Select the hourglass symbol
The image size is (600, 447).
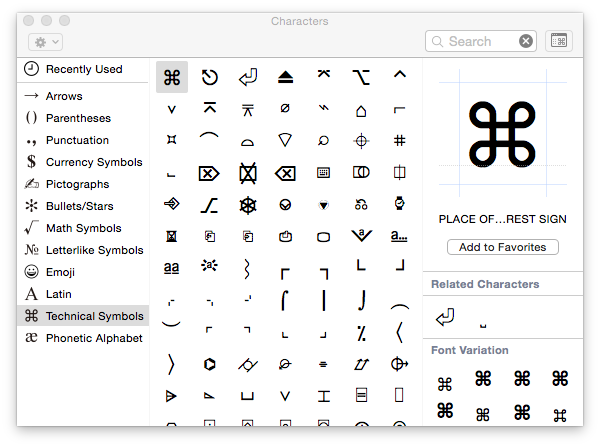click(x=172, y=237)
